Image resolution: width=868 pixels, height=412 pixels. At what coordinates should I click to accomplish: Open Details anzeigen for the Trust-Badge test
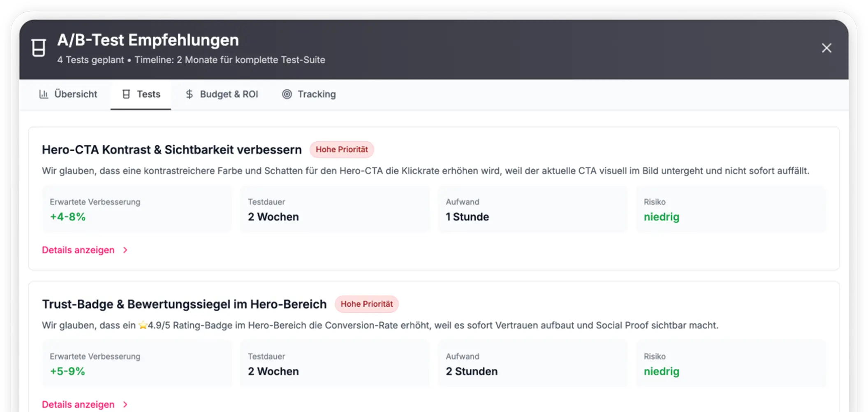(x=78, y=405)
